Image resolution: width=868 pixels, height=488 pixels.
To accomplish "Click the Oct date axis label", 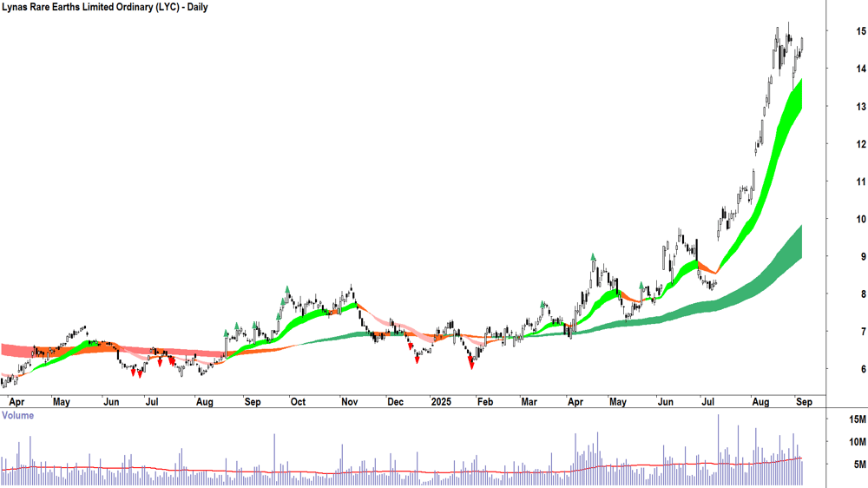I will [298, 401].
